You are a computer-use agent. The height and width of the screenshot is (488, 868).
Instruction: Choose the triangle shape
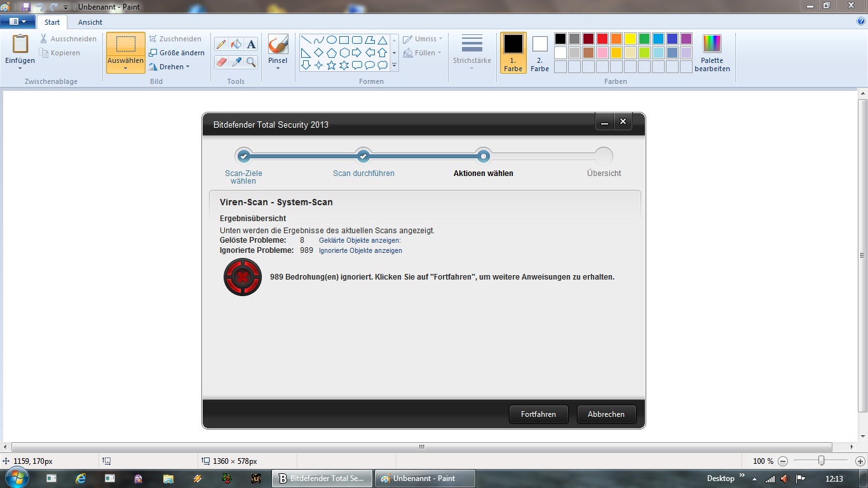click(x=382, y=40)
